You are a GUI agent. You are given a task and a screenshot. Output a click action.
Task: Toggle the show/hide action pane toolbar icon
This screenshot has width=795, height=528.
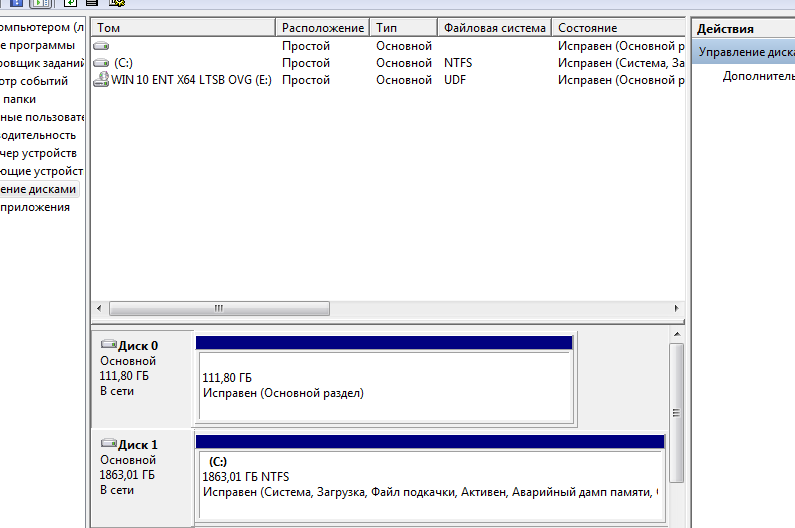tap(41, 3)
